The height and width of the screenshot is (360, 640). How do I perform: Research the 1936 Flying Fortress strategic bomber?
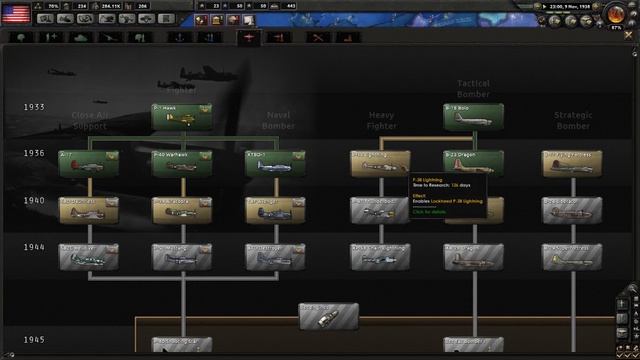(x=572, y=164)
